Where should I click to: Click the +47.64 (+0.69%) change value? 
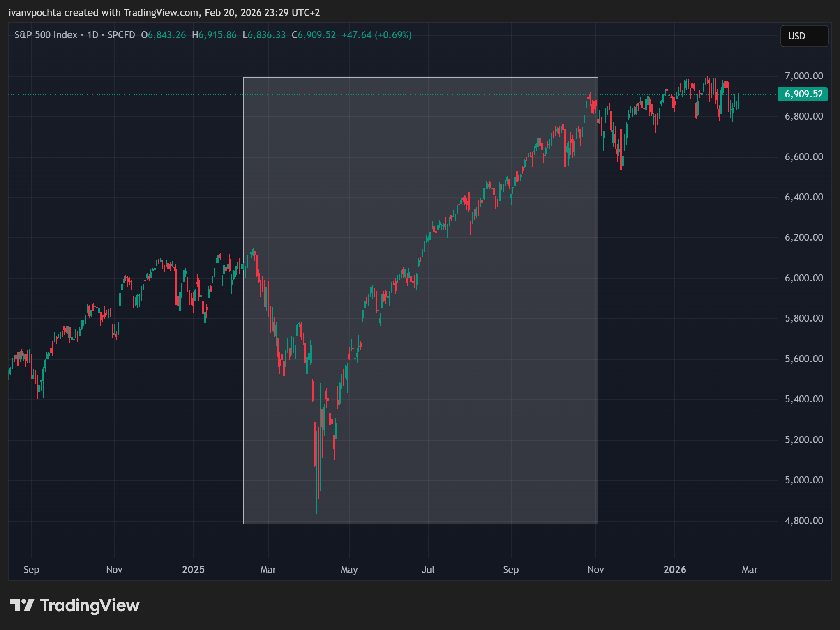[376, 35]
